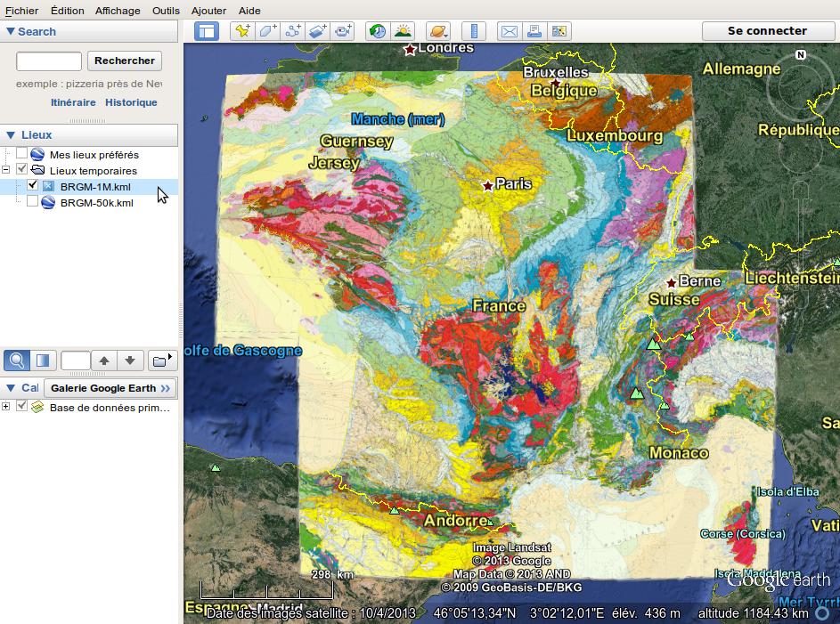Toggle sunlight across the landscape

[x=403, y=31]
